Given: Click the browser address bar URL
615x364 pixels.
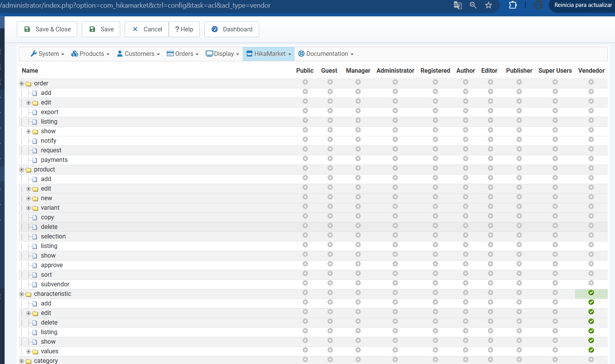Looking at the screenshot, I should click(136, 5).
